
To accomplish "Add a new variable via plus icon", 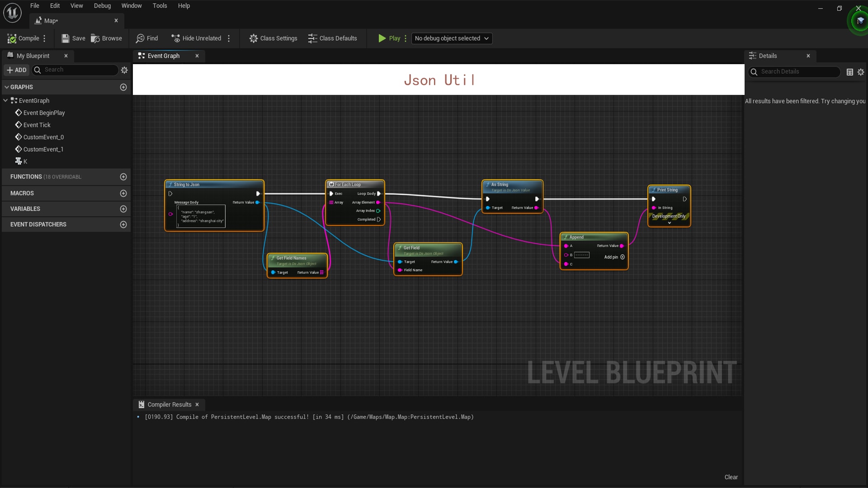I will tap(123, 209).
